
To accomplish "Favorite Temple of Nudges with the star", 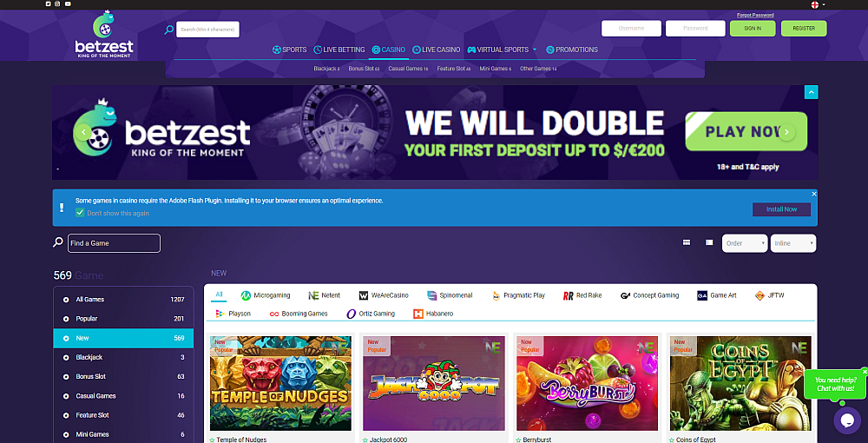I will pyautogui.click(x=212, y=440).
